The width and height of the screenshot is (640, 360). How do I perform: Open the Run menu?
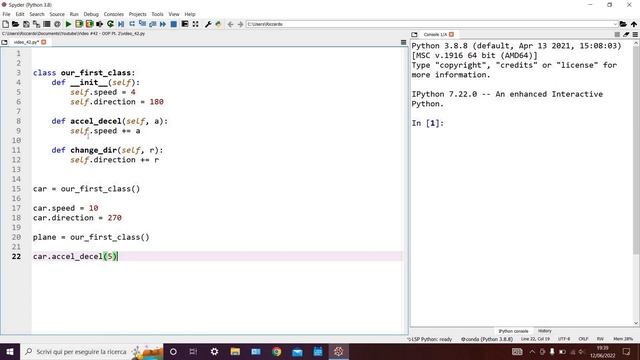click(x=74, y=14)
